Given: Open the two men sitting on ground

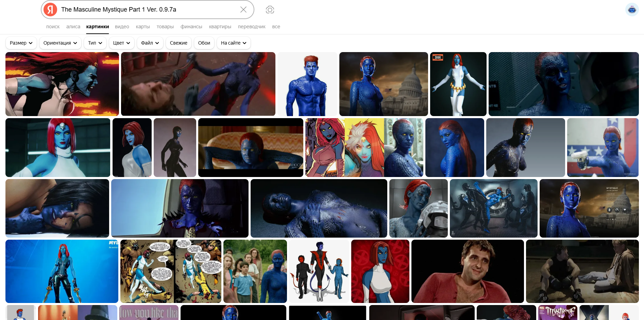Looking at the screenshot, I should coord(582,271).
